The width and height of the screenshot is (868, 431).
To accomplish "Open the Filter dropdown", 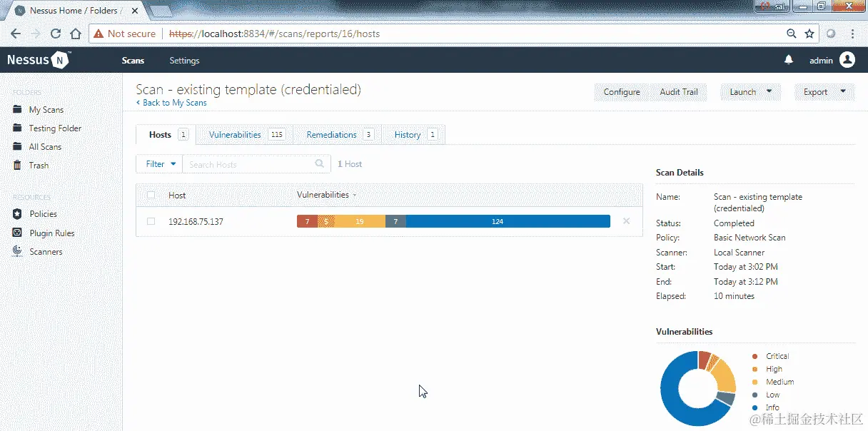I will [x=159, y=164].
